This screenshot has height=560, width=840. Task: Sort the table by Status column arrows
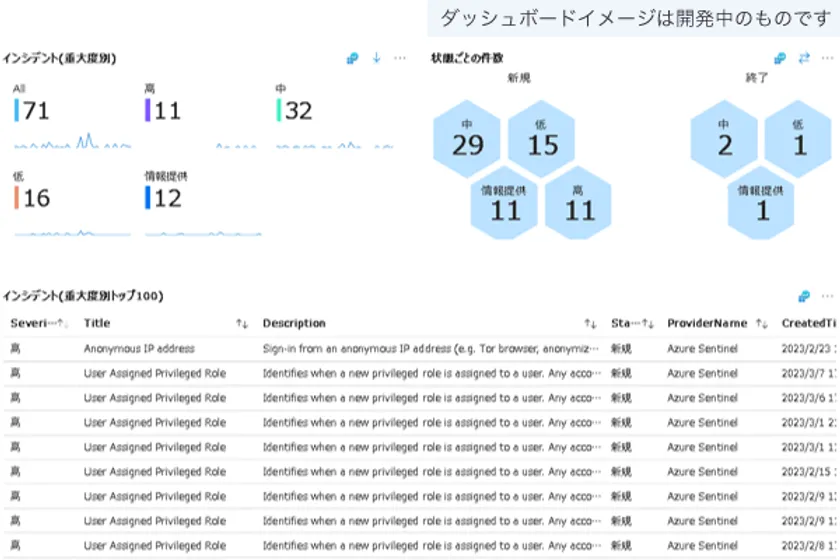point(648,324)
